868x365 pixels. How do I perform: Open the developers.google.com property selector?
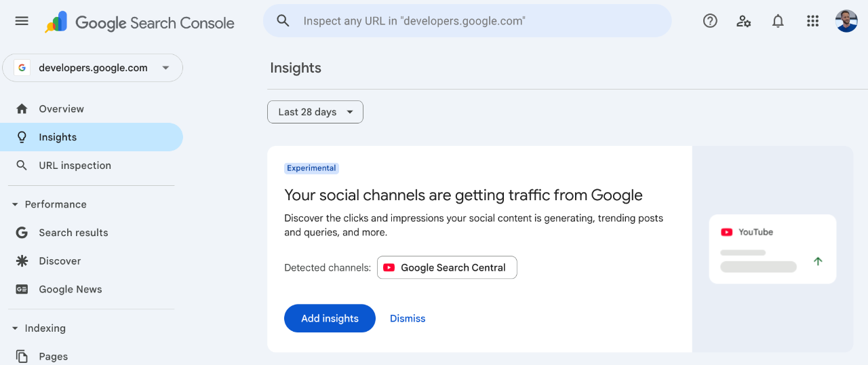[x=93, y=68]
